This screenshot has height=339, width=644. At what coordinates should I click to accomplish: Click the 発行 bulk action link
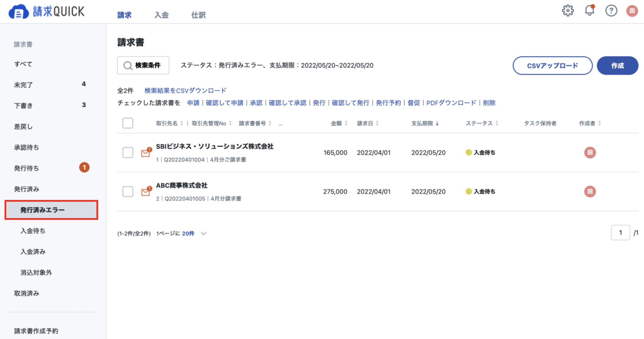point(319,103)
